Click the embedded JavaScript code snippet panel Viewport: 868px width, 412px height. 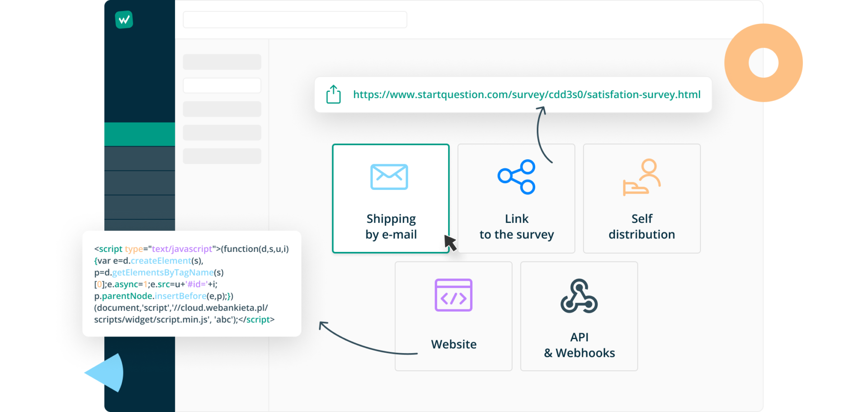point(192,284)
